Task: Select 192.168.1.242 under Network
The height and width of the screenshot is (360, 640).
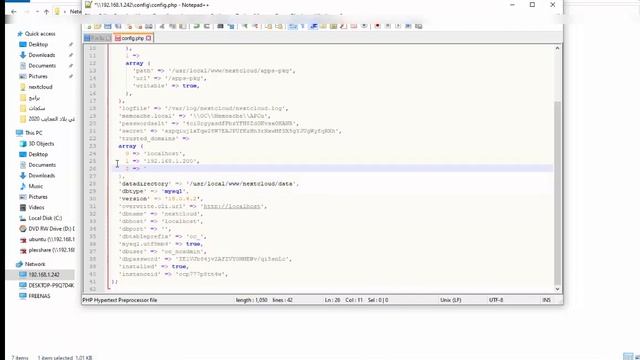Action: 44,275
